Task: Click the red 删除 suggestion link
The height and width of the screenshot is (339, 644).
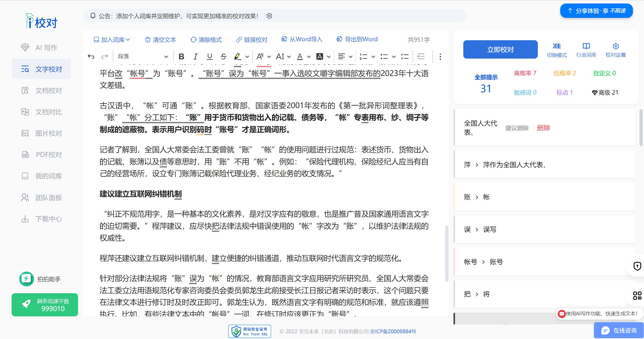Action: (x=543, y=128)
